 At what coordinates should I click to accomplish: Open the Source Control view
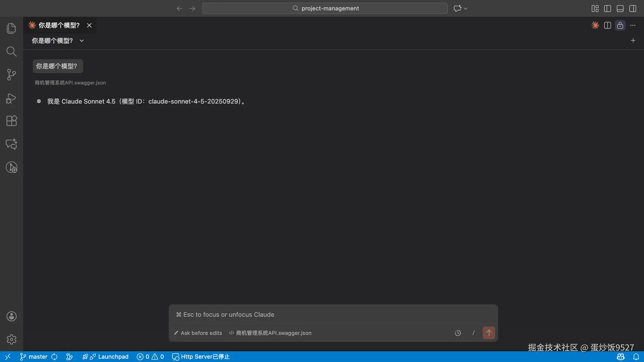(x=11, y=74)
